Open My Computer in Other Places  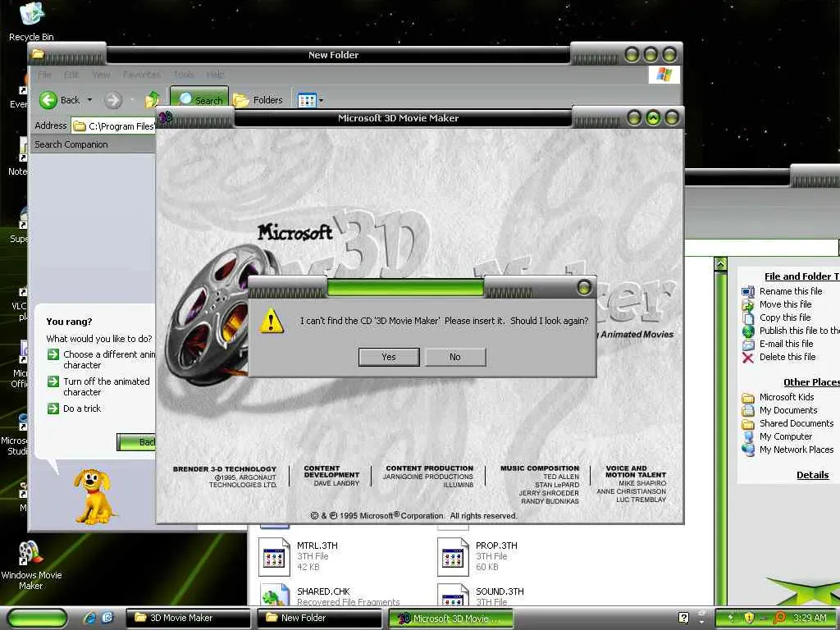(785, 436)
